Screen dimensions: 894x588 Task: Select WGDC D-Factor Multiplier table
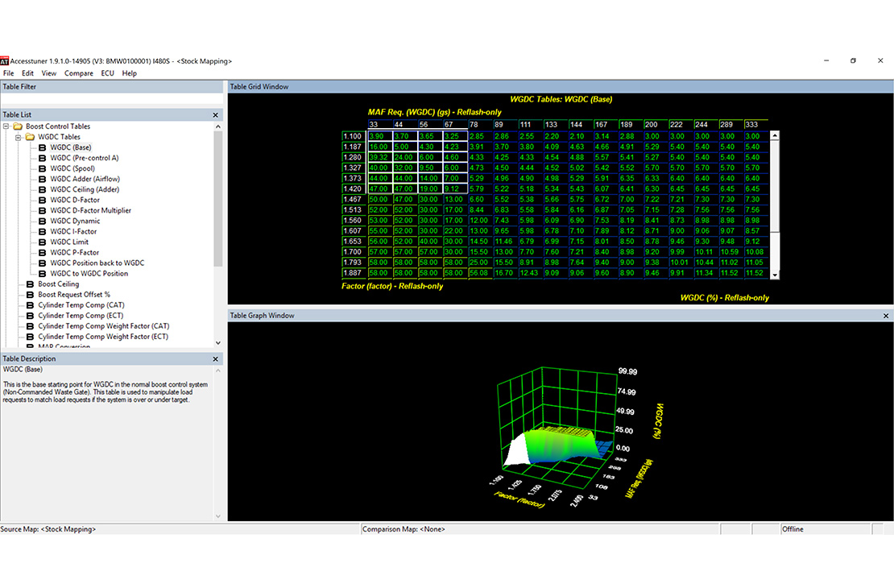[x=91, y=210]
